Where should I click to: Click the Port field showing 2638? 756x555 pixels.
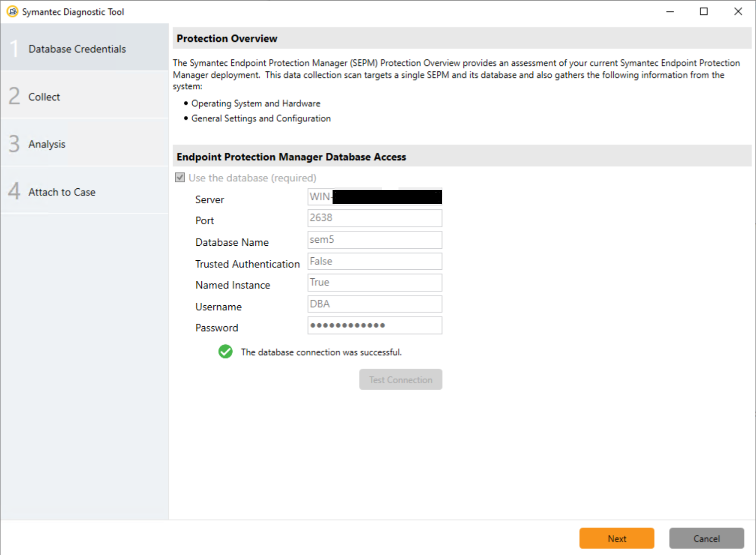coord(375,218)
